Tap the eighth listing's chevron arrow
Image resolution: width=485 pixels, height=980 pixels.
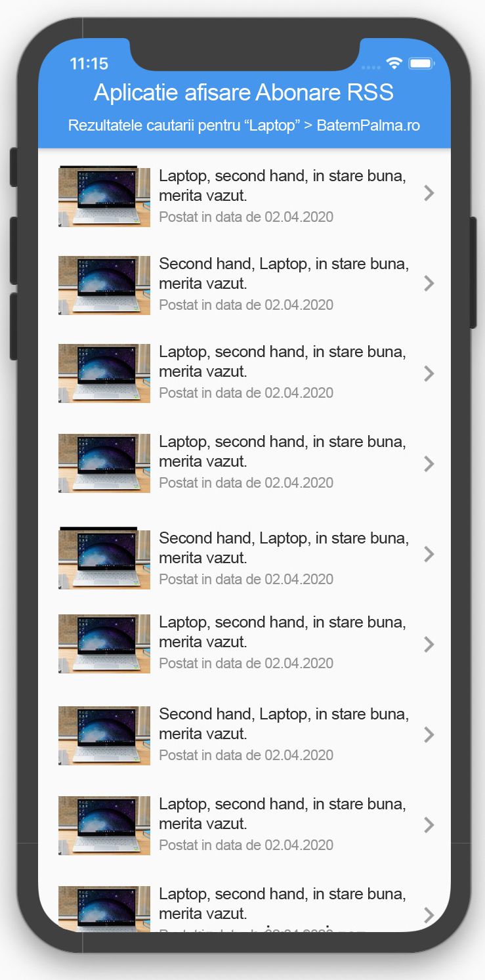(429, 824)
